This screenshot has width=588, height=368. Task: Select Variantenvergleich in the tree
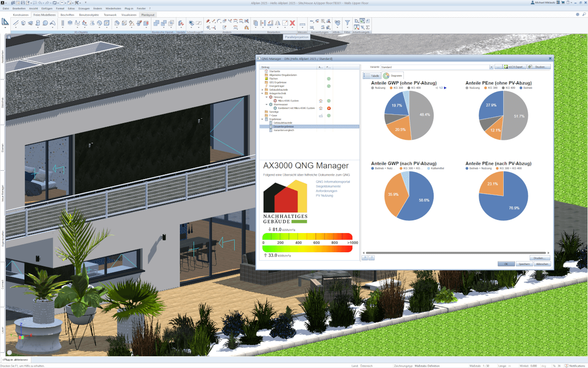click(x=284, y=130)
